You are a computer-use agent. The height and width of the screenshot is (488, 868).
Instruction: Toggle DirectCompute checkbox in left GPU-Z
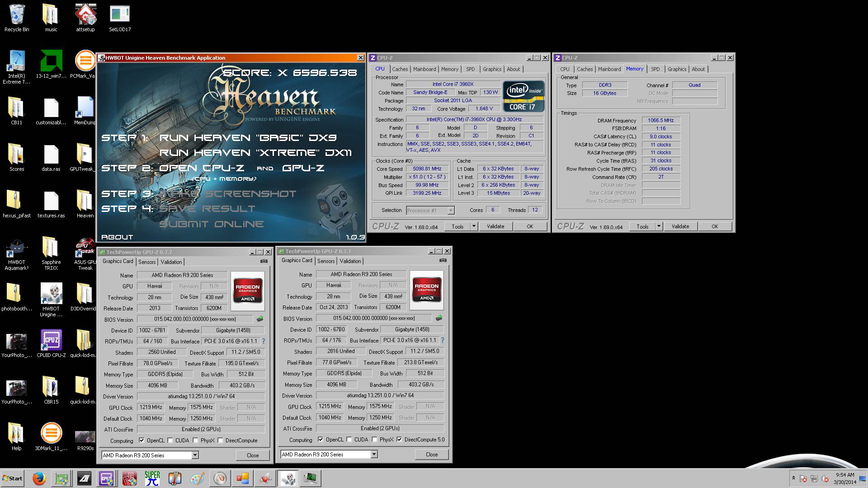(220, 440)
